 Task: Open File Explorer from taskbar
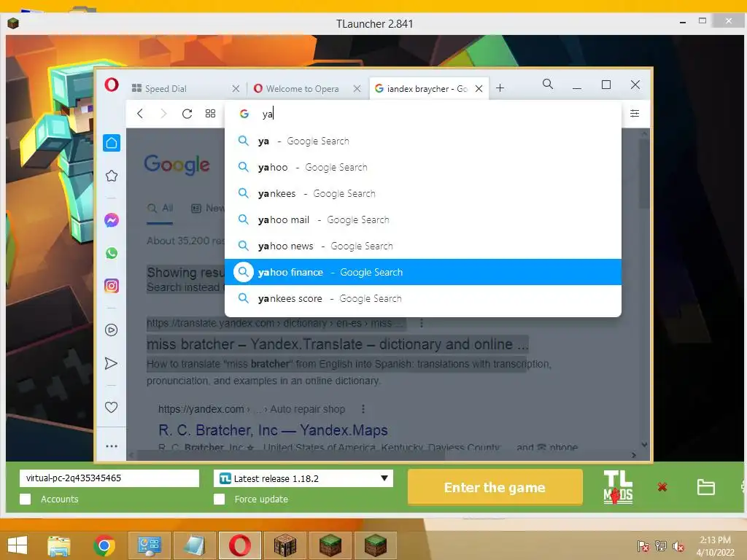(59, 545)
